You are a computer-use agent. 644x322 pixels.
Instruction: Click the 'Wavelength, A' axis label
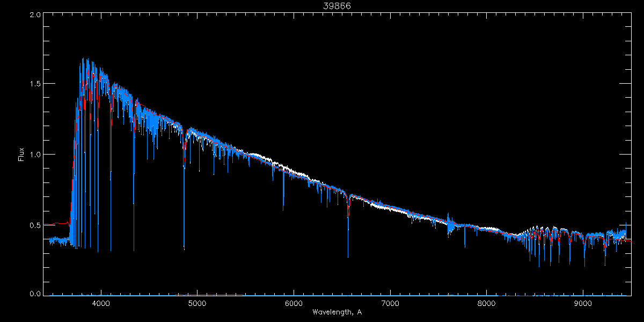tap(337, 312)
